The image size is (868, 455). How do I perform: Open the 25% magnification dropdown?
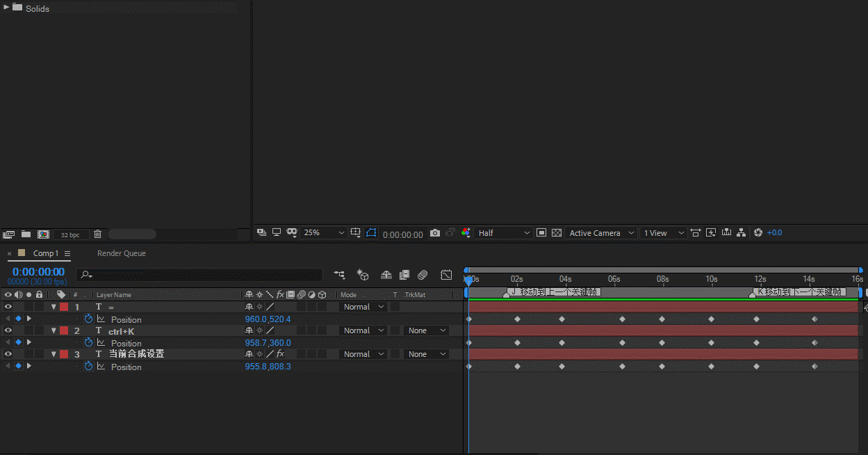click(324, 233)
